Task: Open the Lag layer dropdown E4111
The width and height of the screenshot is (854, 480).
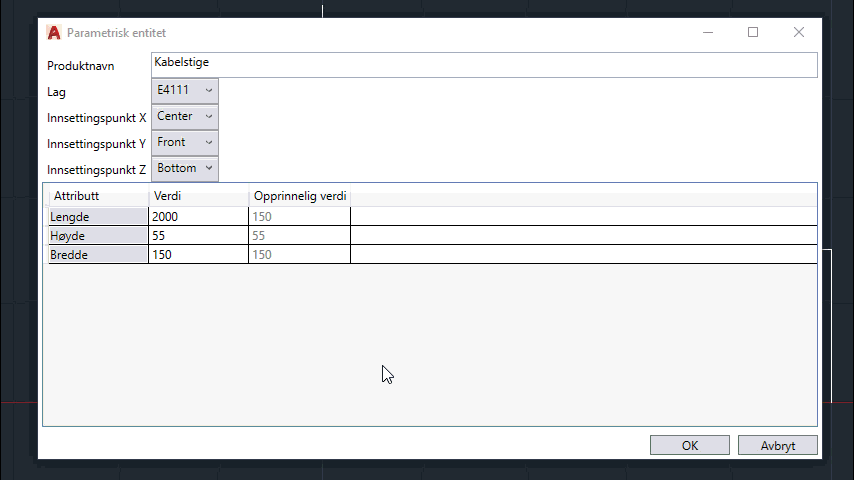Action: (x=185, y=90)
